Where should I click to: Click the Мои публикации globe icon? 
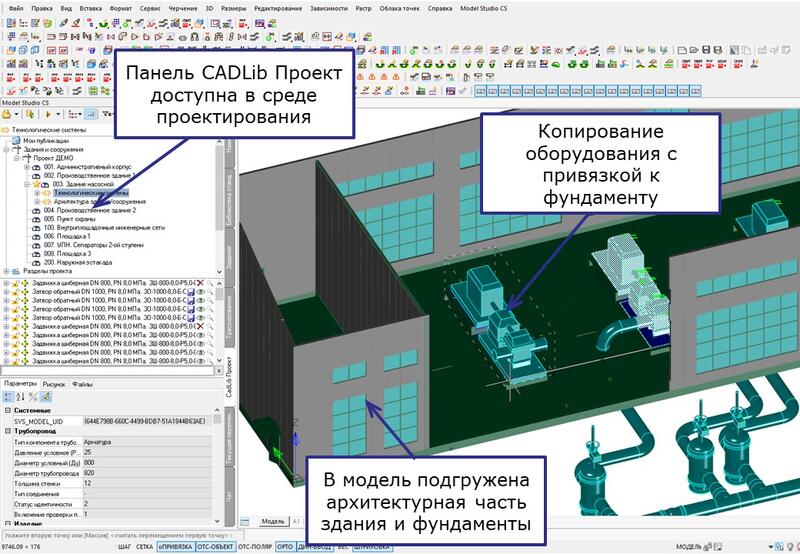(16, 140)
